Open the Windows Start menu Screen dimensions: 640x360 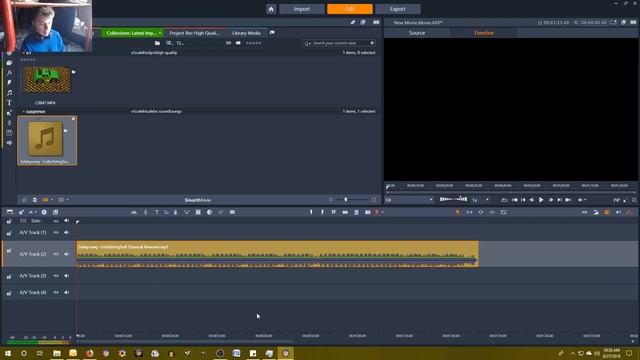(x=8, y=353)
